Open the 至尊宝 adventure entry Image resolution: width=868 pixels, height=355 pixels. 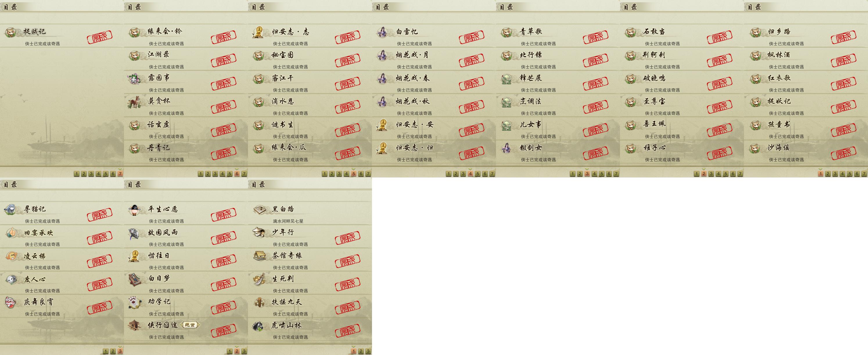point(682,105)
